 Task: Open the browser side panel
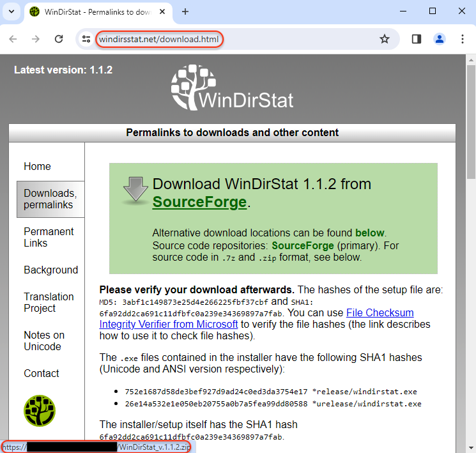coord(416,39)
